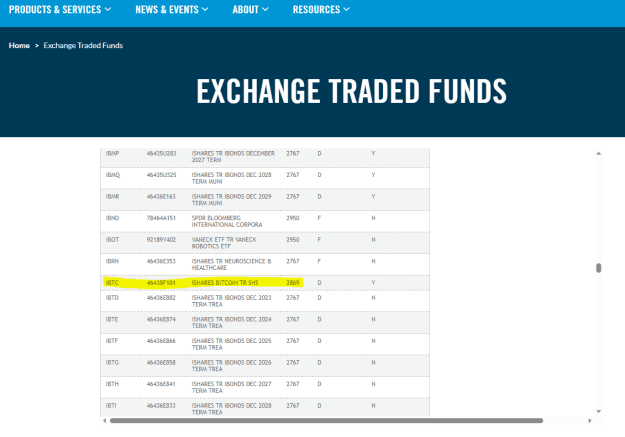Select ISHARES TR IBONDS DEC 2027 TERM TREA
Viewport: 625px width, 437px height.
232,387
